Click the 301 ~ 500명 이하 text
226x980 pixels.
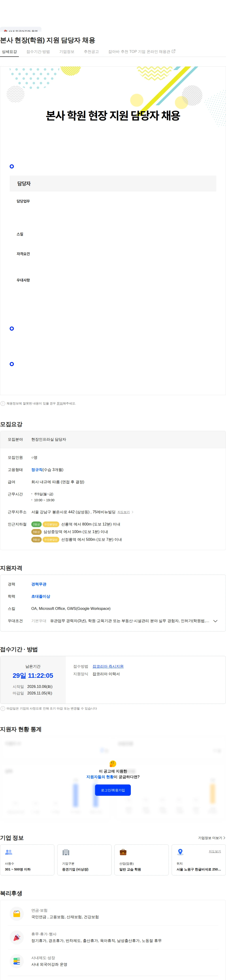coord(17,869)
